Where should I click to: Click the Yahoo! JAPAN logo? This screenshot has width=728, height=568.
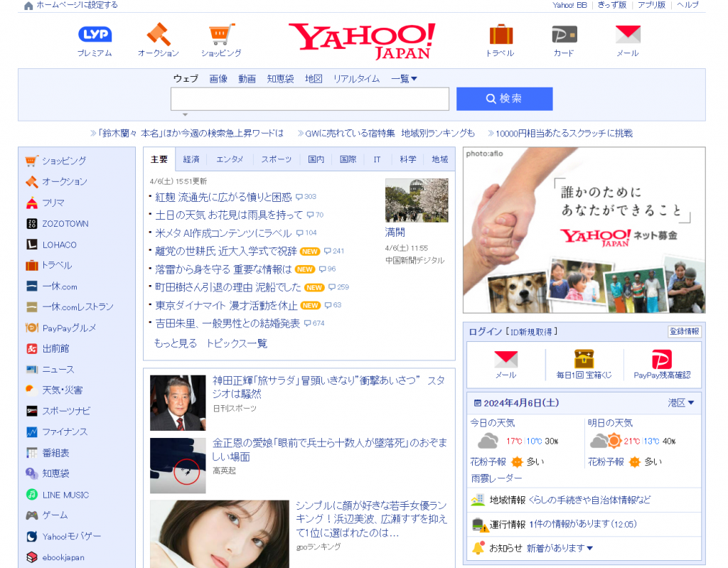click(362, 41)
